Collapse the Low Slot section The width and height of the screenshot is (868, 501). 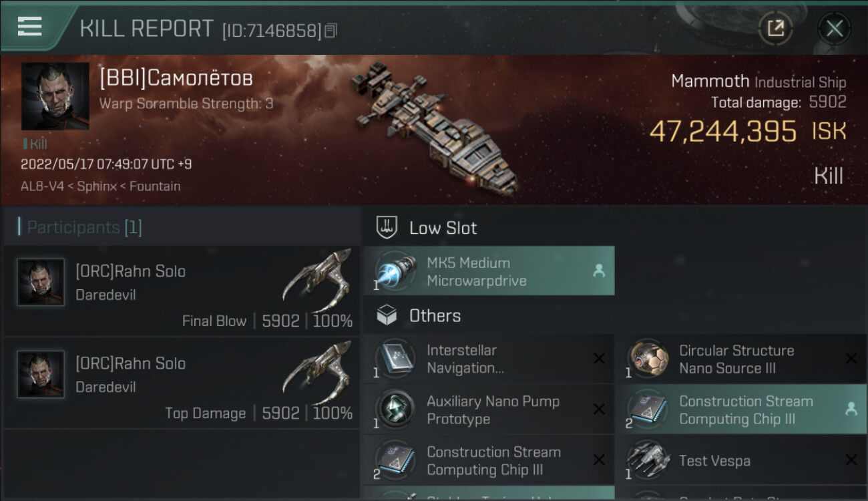443,228
